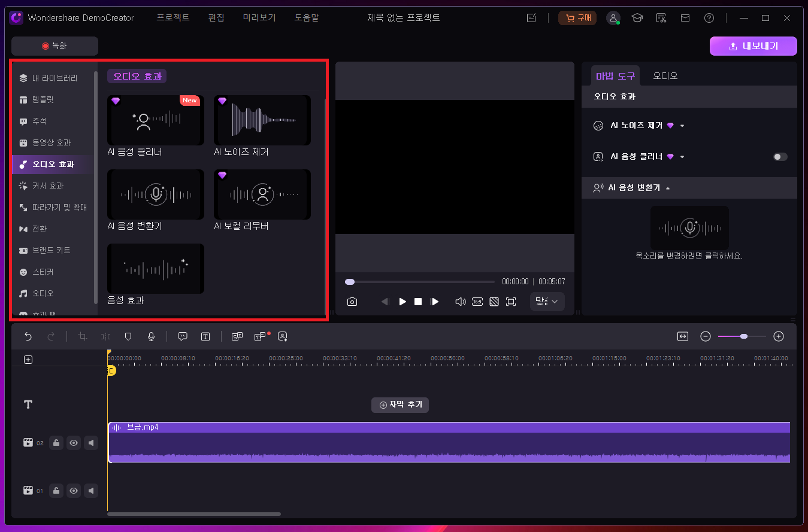Add a marker with the shield icon
This screenshot has width=808, height=532.
click(128, 336)
